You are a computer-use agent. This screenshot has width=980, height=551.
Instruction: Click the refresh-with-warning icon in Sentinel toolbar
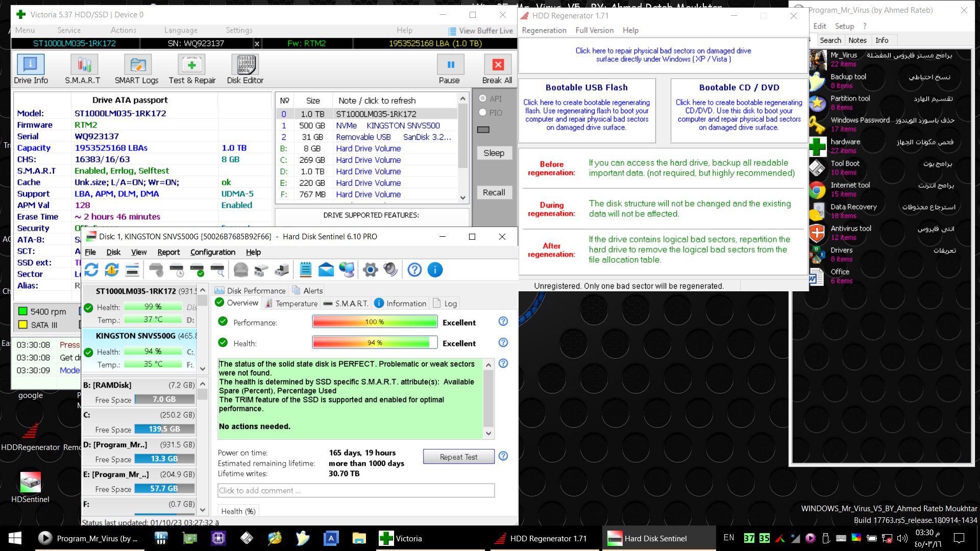click(112, 270)
